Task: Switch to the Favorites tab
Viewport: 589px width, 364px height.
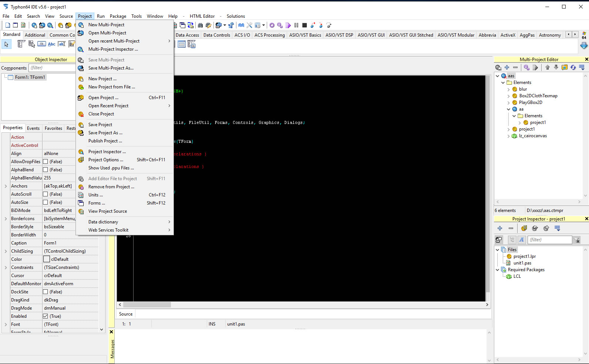Action: [53, 128]
